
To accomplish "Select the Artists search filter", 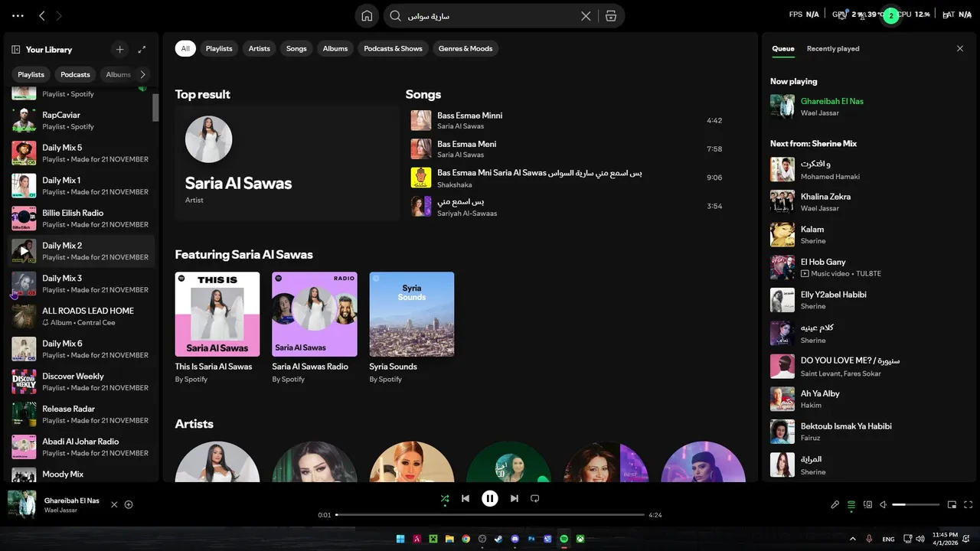I will 260,48.
